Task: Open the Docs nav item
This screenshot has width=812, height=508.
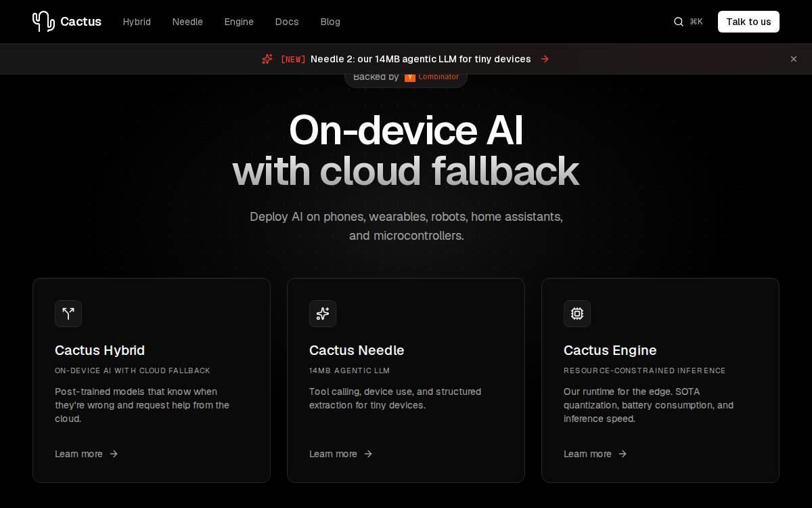Action: [287, 22]
